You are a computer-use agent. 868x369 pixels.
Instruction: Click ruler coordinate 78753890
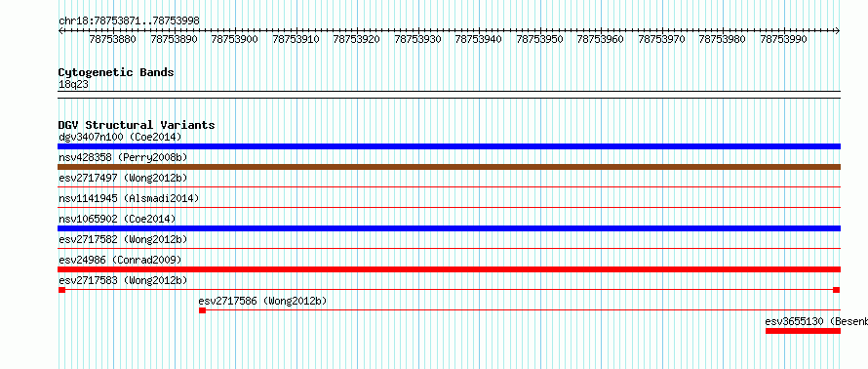(x=174, y=39)
